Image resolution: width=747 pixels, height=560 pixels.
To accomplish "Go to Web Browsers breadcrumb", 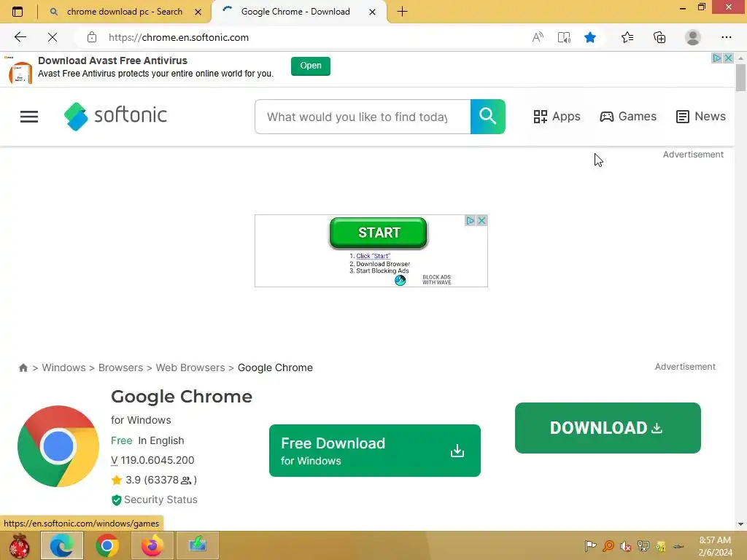I will (190, 367).
